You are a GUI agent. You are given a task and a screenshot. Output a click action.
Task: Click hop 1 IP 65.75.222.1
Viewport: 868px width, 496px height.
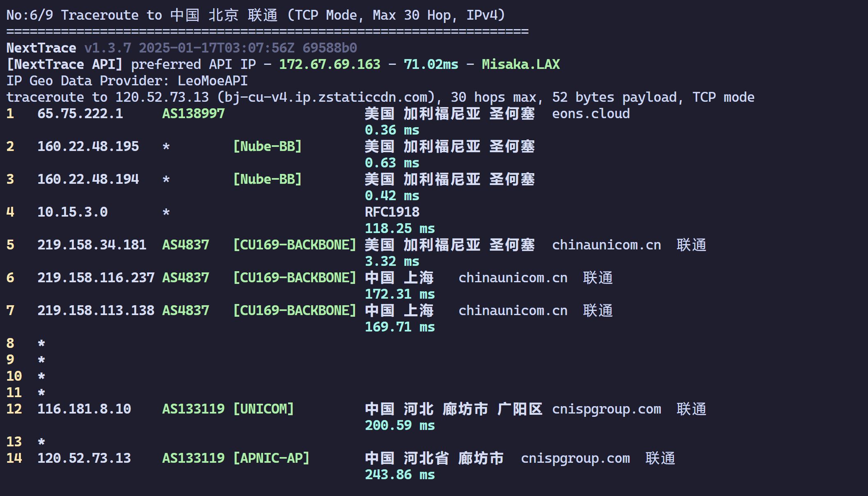(x=80, y=114)
